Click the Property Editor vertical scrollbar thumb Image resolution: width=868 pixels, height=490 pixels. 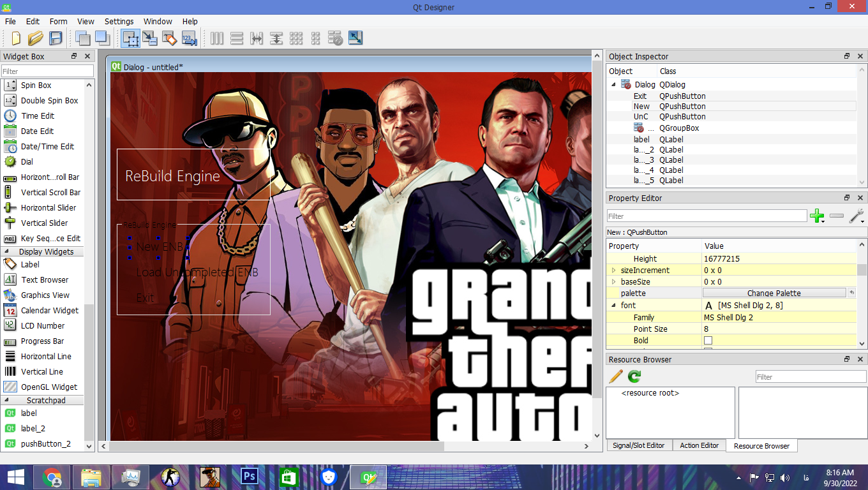click(x=862, y=270)
